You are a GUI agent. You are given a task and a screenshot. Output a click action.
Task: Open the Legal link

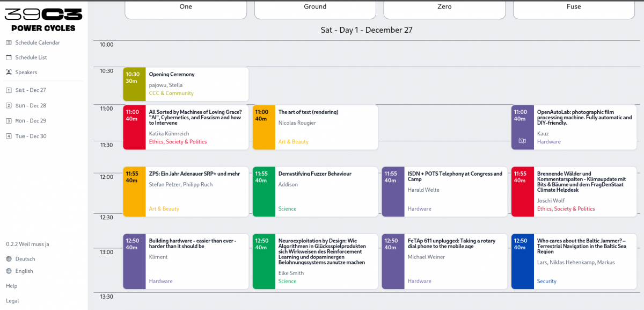click(x=12, y=301)
